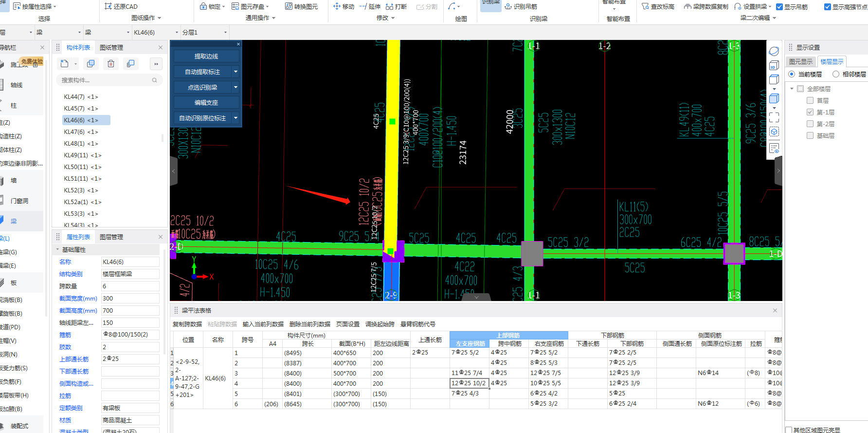Check the 全部楼层 checkbox
This screenshot has height=433, width=868.
tap(800, 89)
